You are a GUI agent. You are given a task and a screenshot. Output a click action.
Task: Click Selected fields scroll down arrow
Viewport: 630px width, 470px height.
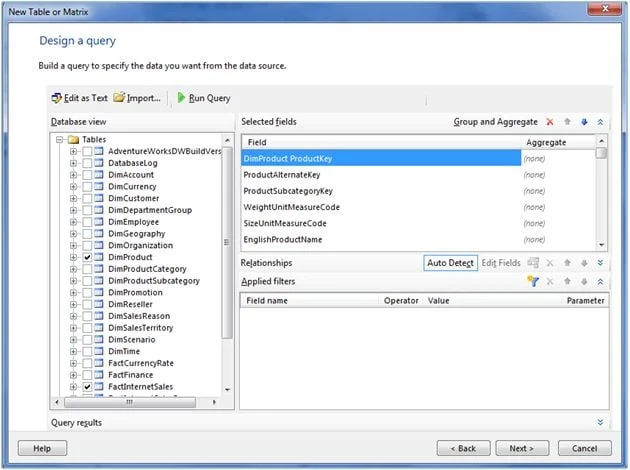(x=601, y=245)
